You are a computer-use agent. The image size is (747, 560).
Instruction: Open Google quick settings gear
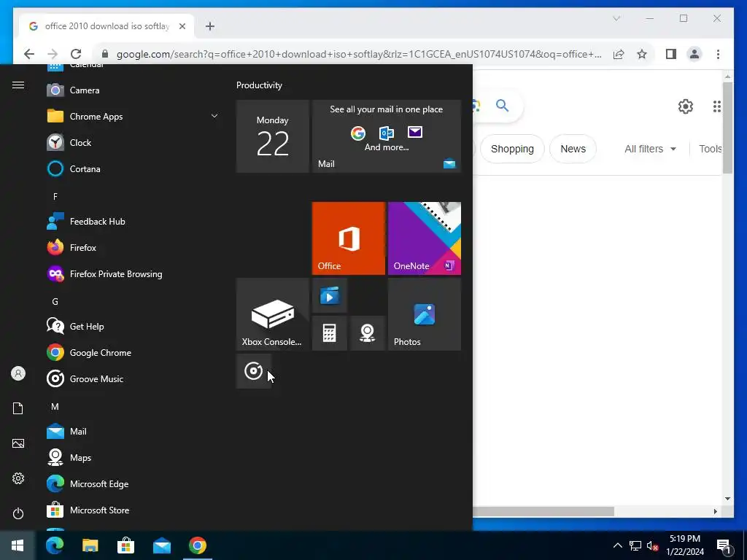686,106
